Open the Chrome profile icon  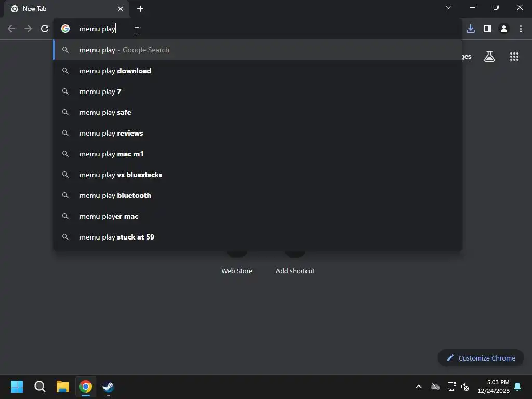[x=504, y=29]
